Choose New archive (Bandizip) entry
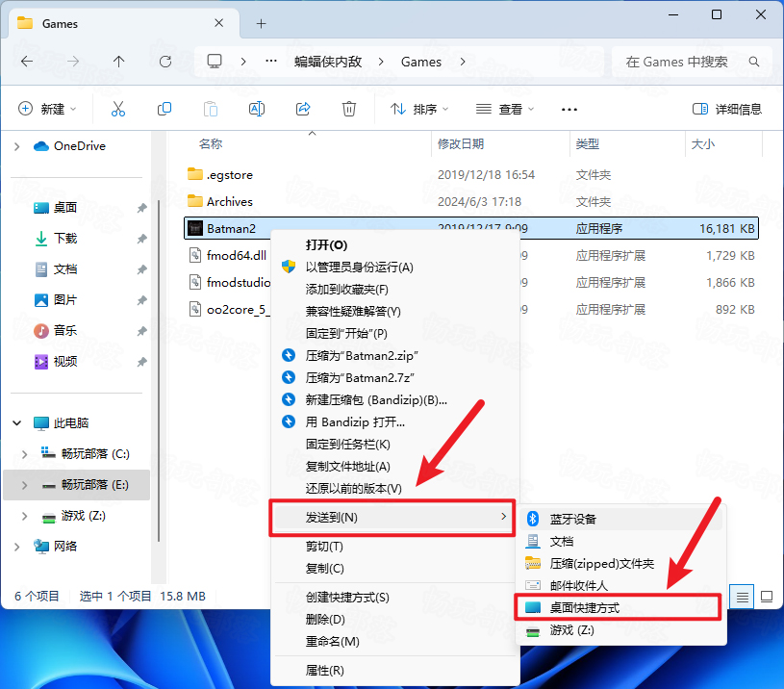 click(395, 399)
